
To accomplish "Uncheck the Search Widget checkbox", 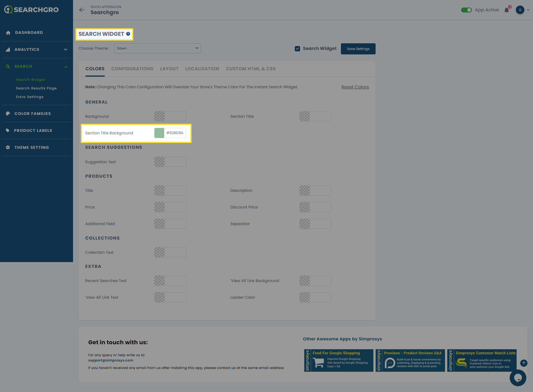I will 297,49.
